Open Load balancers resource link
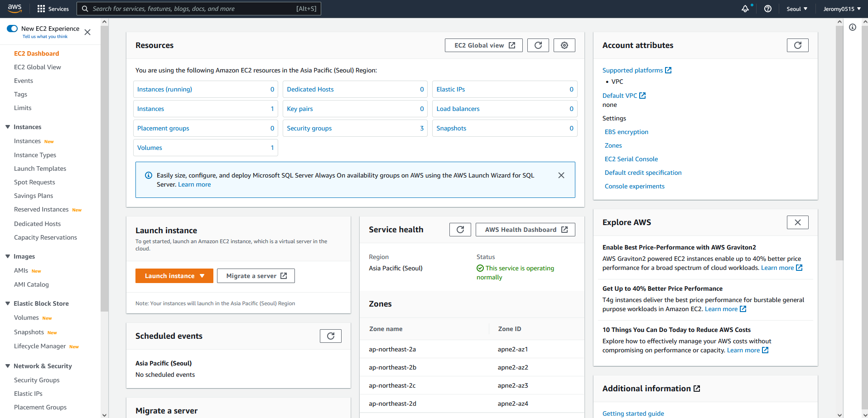Screen dimensions: 868x418 (458, 109)
